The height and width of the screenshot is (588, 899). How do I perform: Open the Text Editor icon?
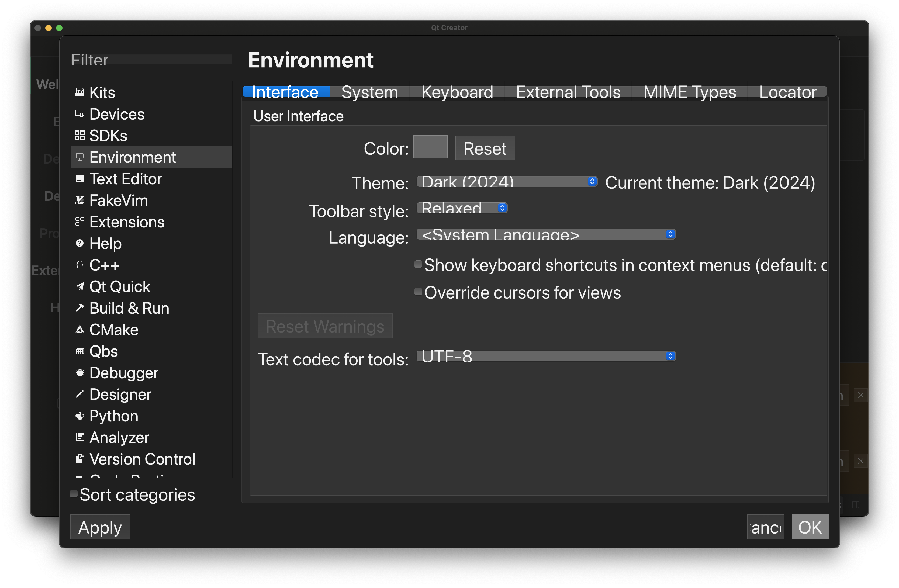[x=80, y=179]
